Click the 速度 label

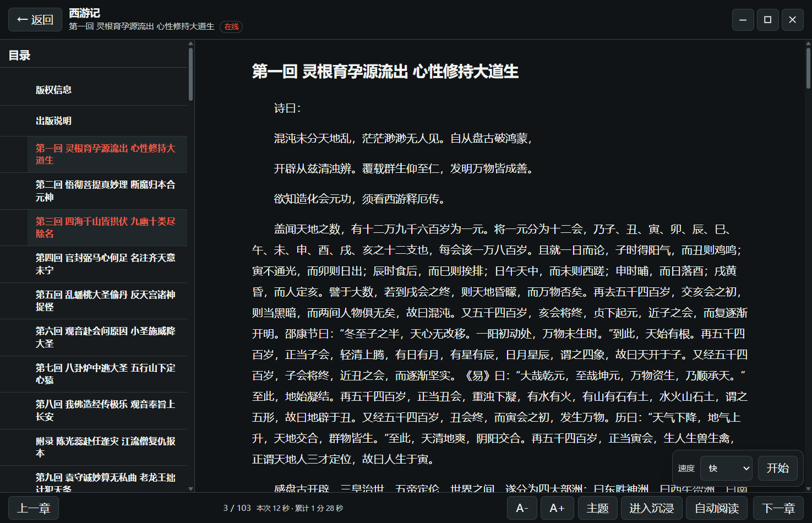[686, 468]
